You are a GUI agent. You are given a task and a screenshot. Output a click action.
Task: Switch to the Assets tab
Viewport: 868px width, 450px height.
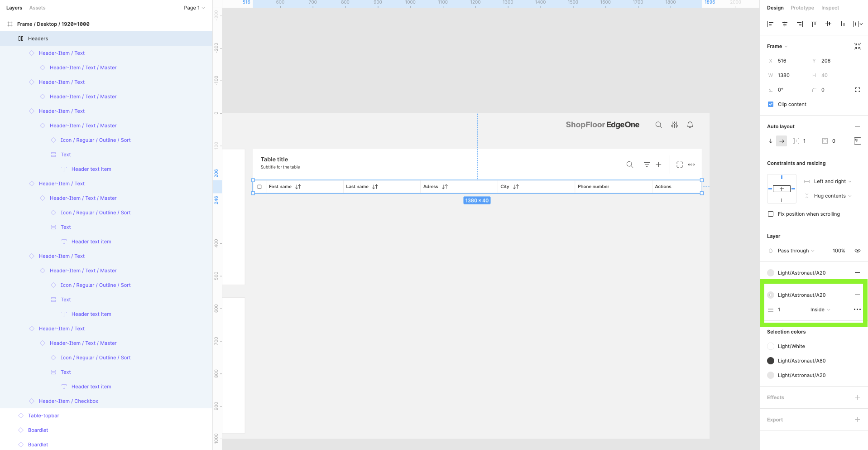pyautogui.click(x=37, y=8)
